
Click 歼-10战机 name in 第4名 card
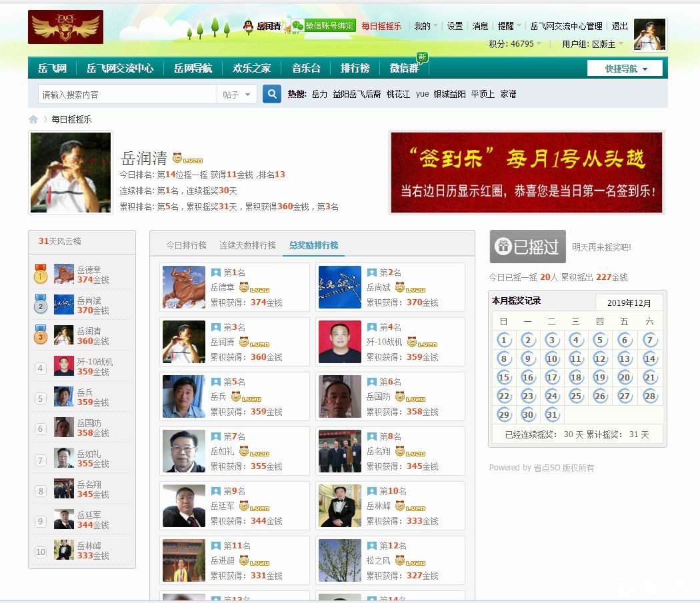pos(384,342)
